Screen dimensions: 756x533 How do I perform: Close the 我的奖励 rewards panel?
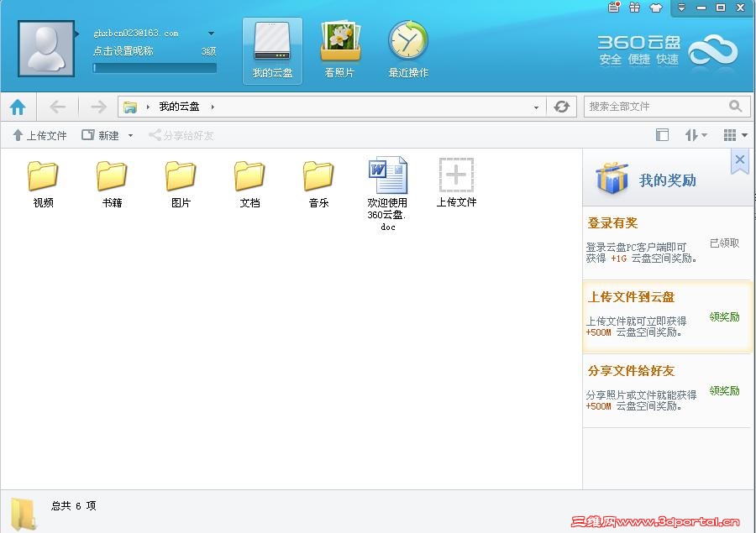pos(740,160)
